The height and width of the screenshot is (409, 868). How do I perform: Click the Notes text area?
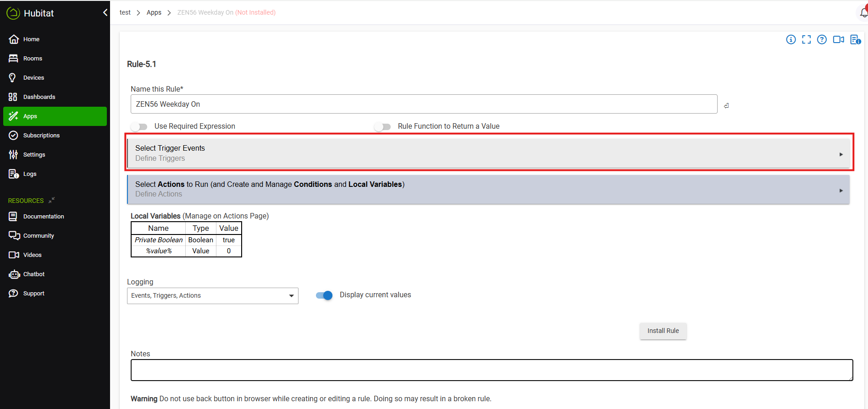pos(492,370)
